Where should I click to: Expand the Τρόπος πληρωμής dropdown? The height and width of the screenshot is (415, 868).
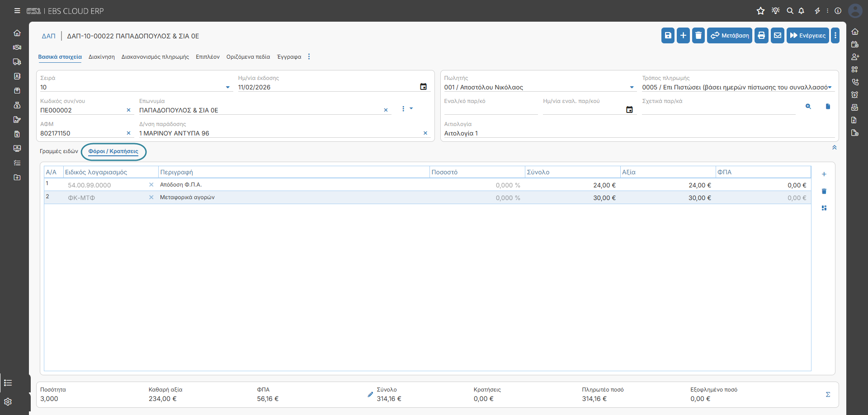[x=830, y=87]
